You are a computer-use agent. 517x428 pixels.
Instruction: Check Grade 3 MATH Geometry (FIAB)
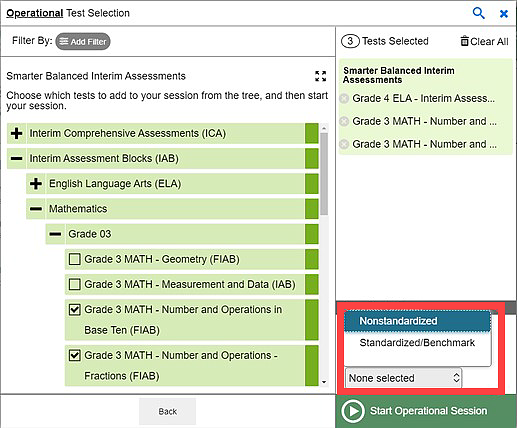[x=74, y=259]
